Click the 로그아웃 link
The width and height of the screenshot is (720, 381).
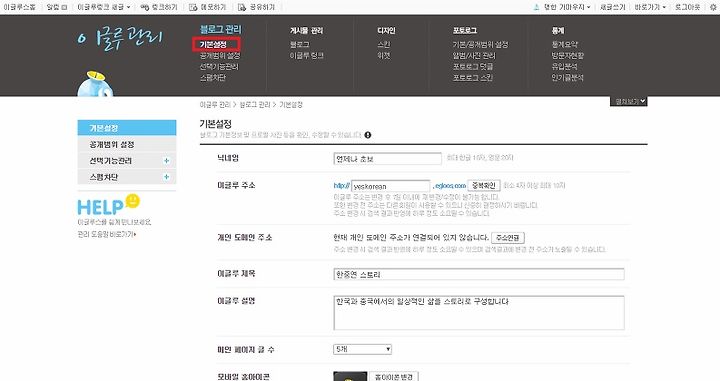tap(687, 7)
